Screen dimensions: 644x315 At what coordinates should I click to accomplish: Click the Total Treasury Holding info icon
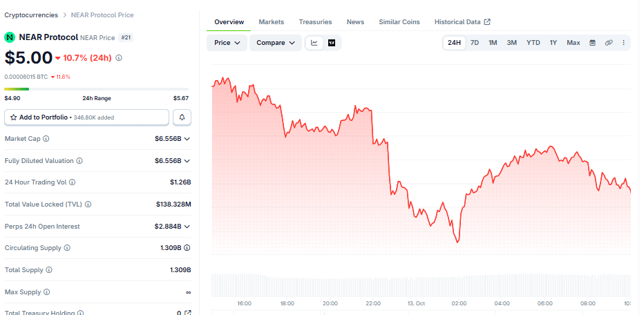(80, 313)
